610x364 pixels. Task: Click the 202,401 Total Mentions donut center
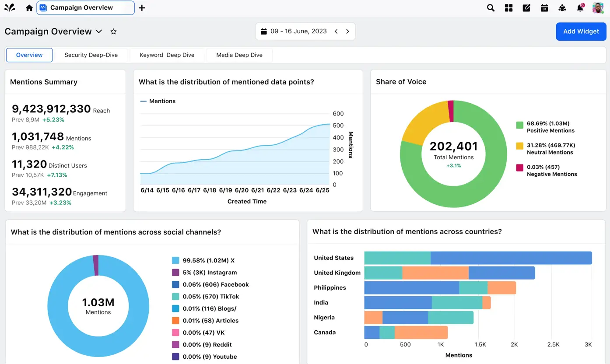(x=454, y=146)
